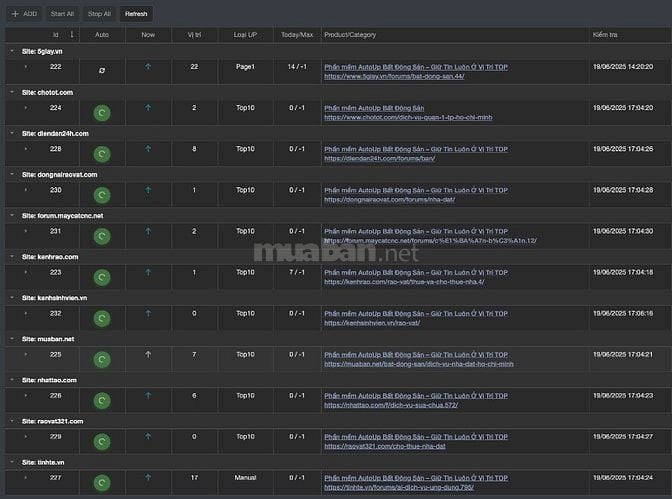
Task: Click the up arrow for row 222
Action: (x=148, y=67)
